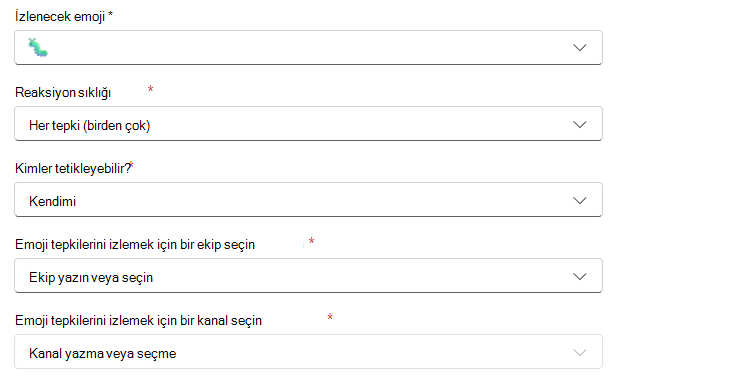Click the red asterisk after Kimler tetikleyebilir
Screen dimensions: 756x383
tap(131, 165)
